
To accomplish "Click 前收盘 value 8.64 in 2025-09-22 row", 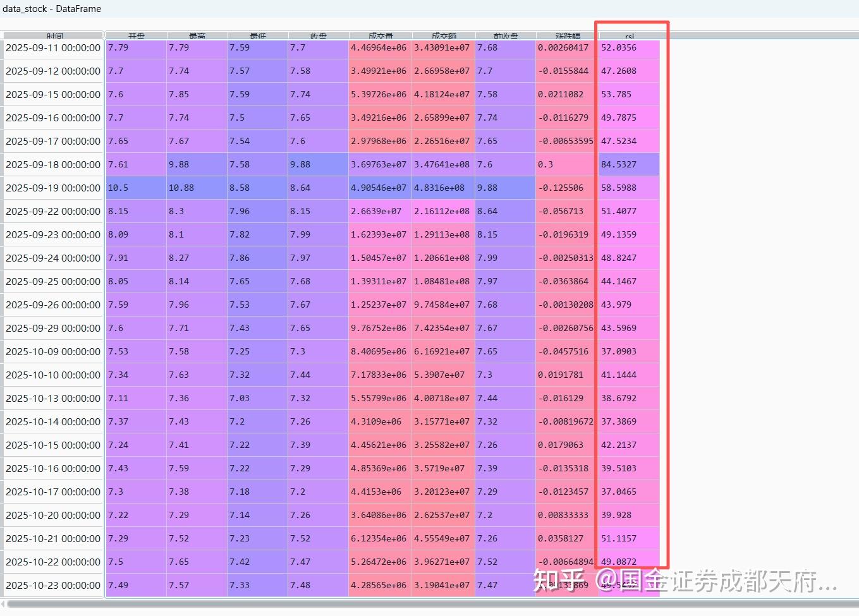I will (505, 212).
